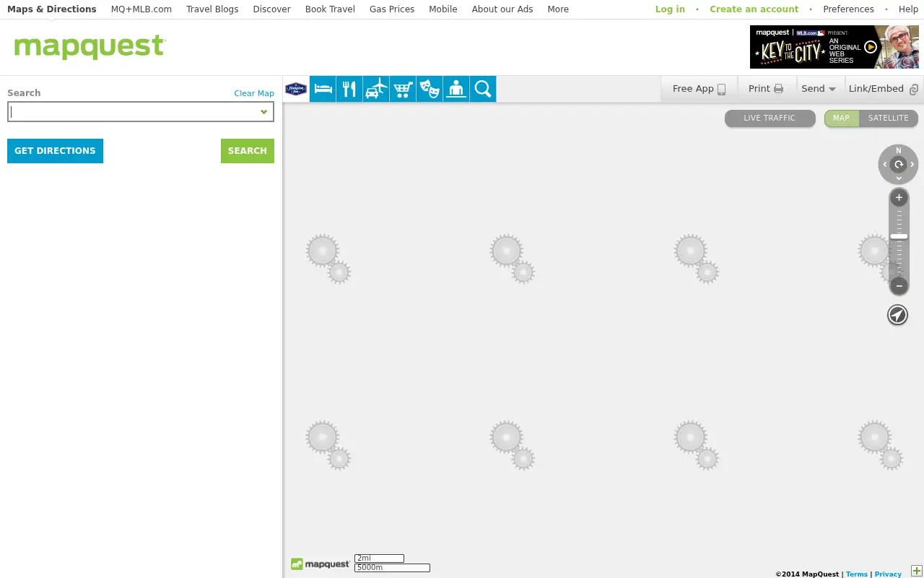Open the Preferences link
The image size is (924, 578).
coord(849,9)
